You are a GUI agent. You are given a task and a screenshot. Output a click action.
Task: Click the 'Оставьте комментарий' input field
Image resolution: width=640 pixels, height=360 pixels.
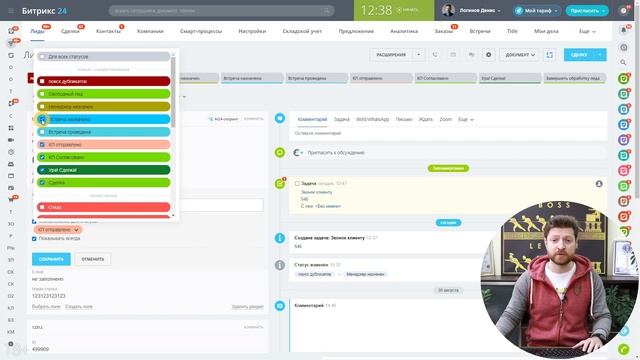(x=448, y=133)
